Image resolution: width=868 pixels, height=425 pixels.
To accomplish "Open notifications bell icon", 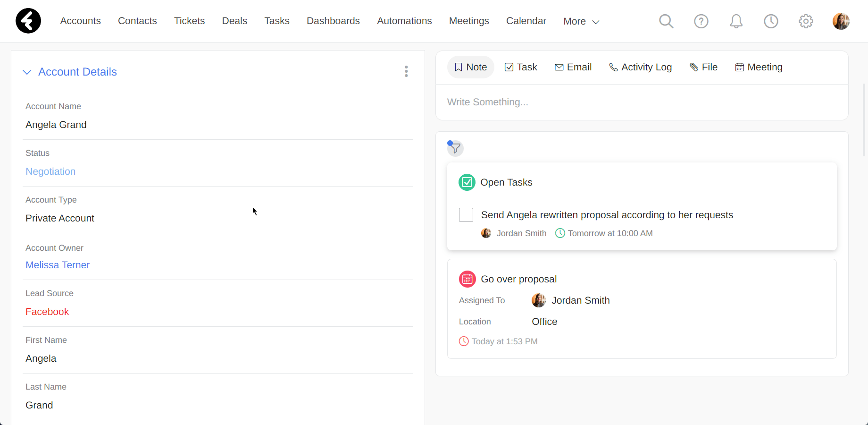I will point(736,21).
